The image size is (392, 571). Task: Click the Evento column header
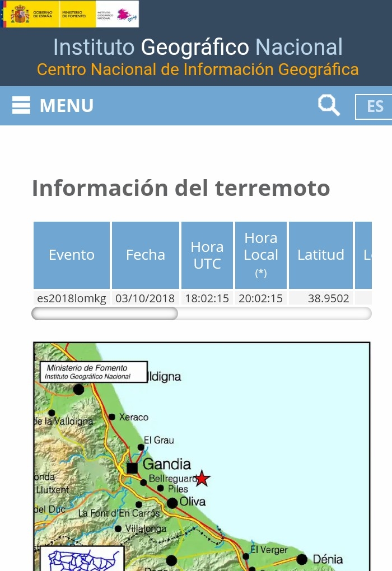click(x=72, y=255)
